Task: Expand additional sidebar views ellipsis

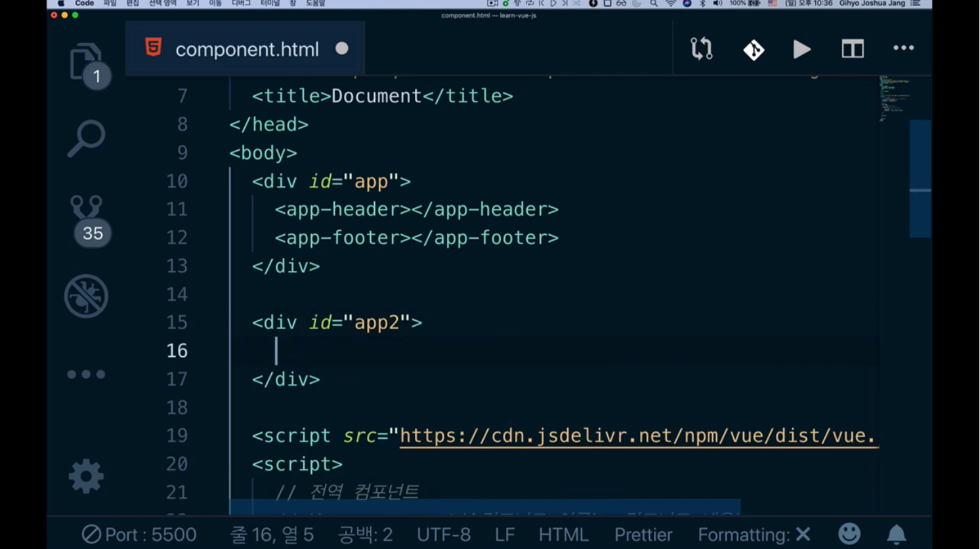Action: (86, 375)
